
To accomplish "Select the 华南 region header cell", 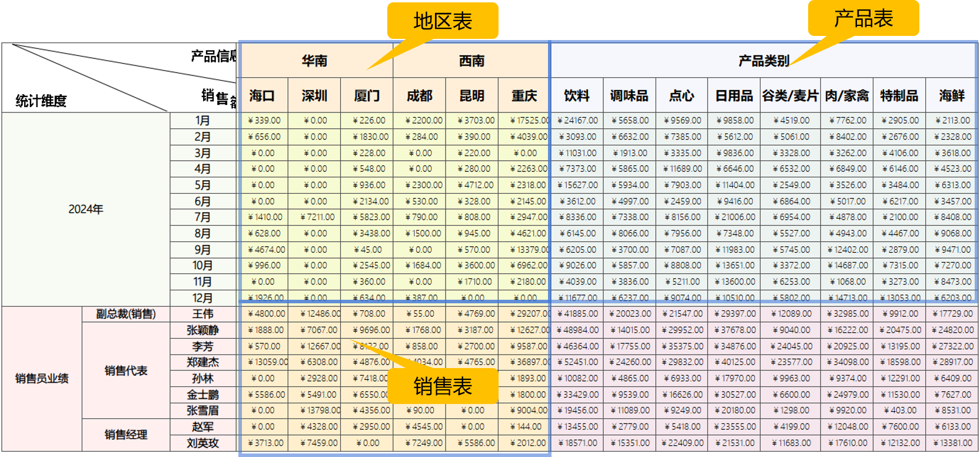I will pos(314,61).
